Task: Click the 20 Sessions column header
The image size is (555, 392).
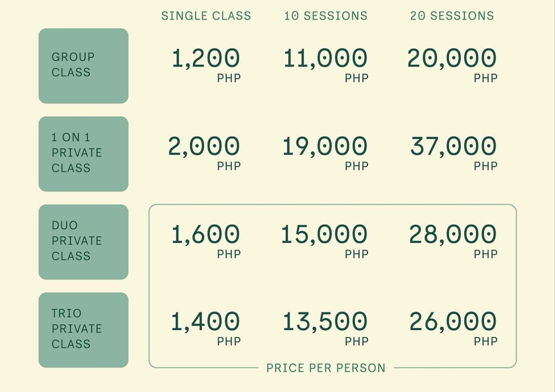Action: [452, 16]
